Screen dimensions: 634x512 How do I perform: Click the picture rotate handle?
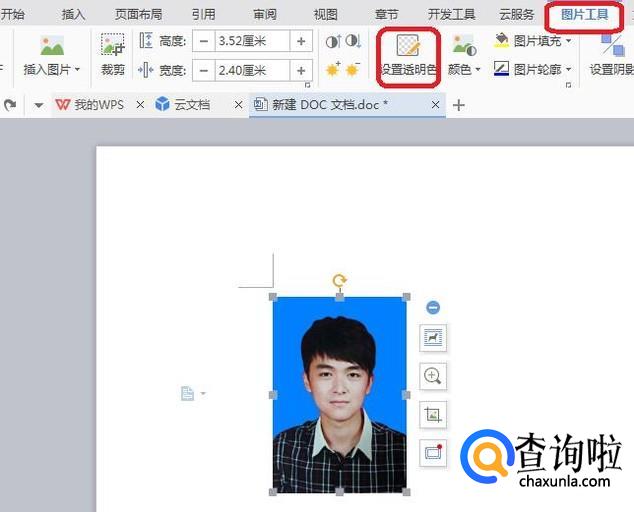[339, 280]
